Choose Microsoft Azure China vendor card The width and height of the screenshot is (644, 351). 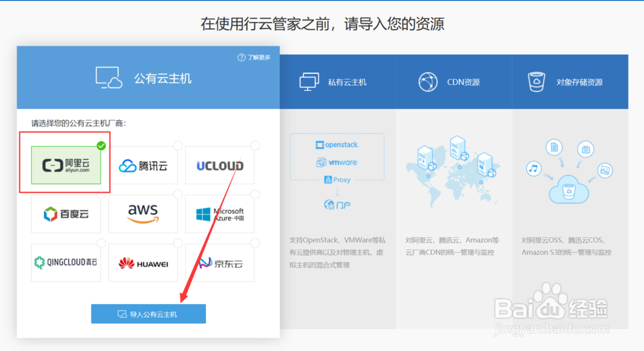pos(220,214)
